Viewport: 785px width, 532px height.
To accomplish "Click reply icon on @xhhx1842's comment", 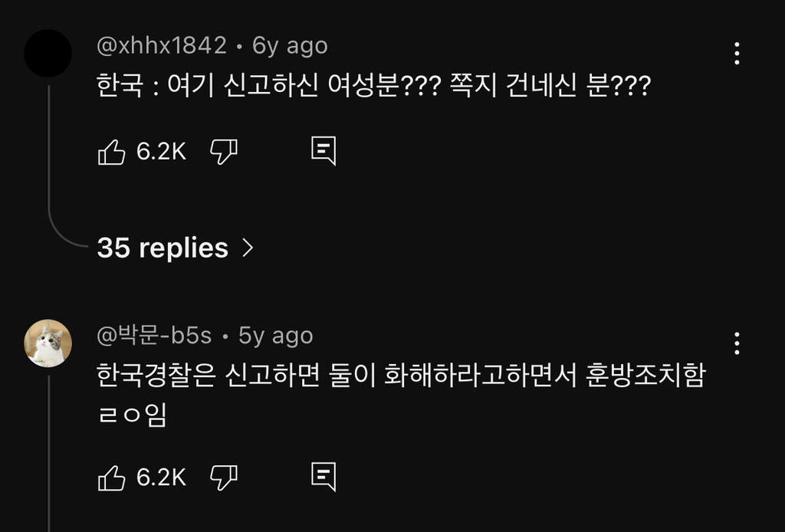I will pos(323,151).
